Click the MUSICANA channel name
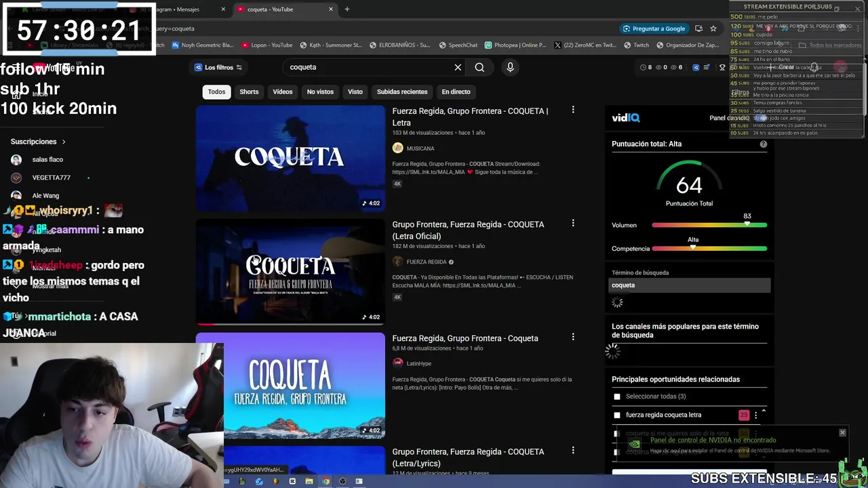 (x=420, y=148)
